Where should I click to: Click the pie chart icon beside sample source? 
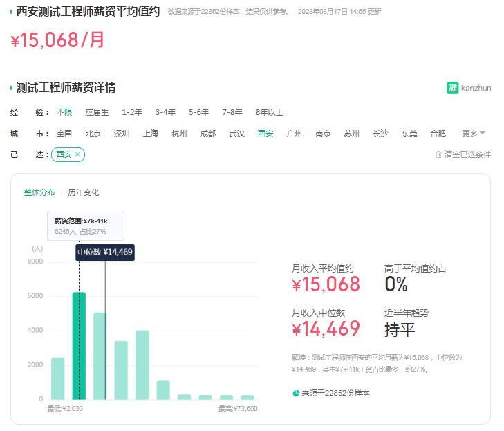tap(296, 393)
